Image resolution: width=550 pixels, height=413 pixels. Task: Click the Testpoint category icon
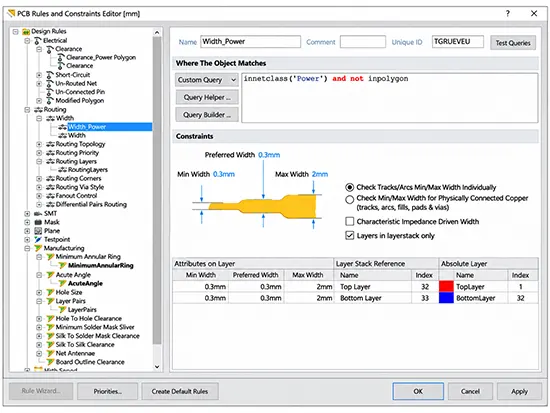[x=38, y=240]
